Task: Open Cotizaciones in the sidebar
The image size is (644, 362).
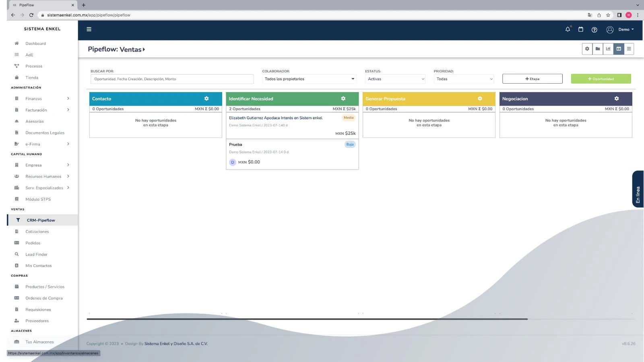Action: pos(37,232)
